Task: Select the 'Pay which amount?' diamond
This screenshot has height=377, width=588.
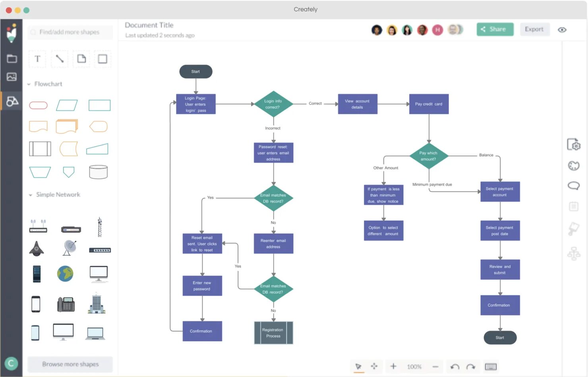Action: click(x=429, y=156)
